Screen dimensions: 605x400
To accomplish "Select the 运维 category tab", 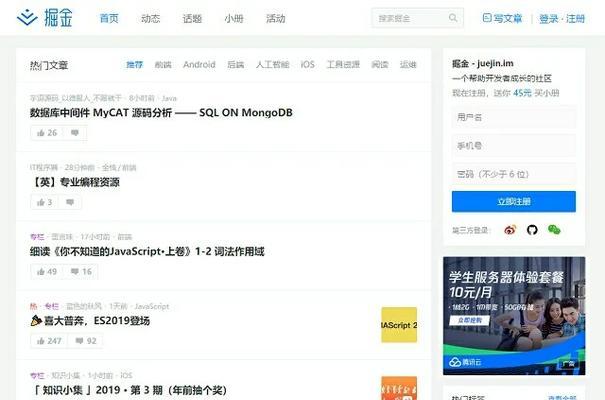I will point(408,65).
